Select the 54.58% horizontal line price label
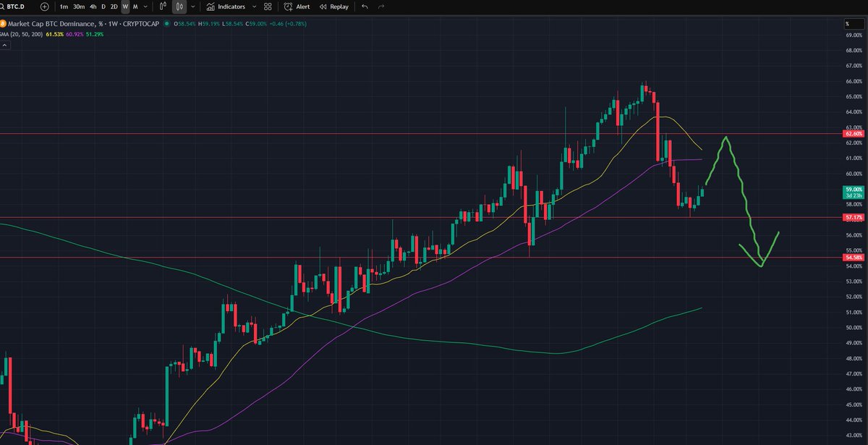 [x=854, y=258]
